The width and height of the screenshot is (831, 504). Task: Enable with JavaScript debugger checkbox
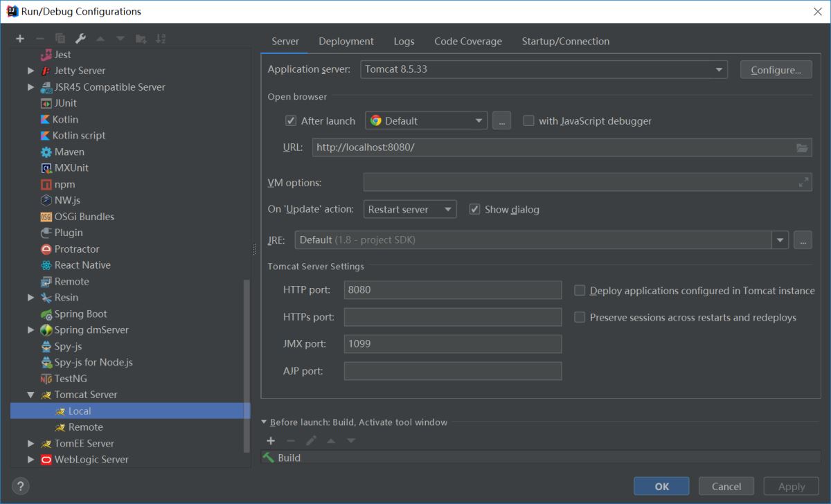pos(528,120)
